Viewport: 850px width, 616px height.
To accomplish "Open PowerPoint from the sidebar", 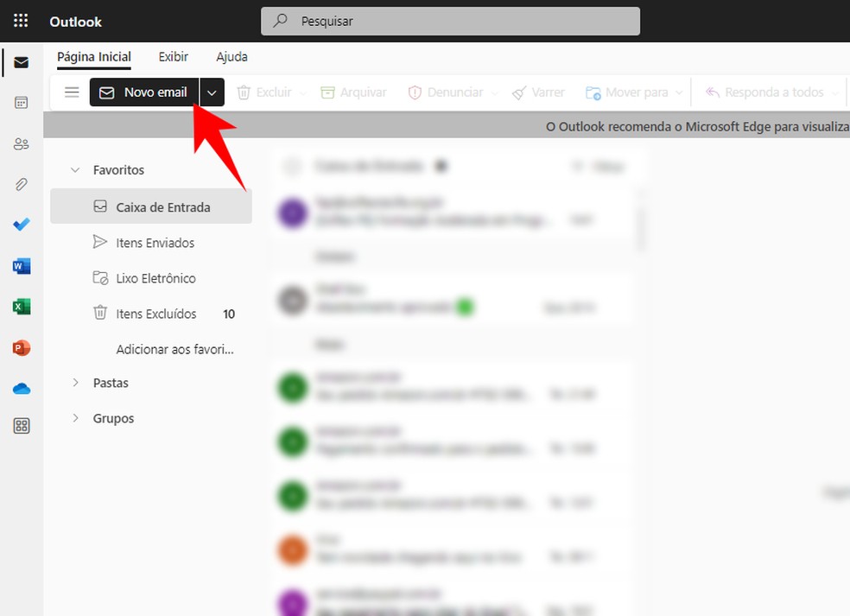I will pyautogui.click(x=22, y=346).
